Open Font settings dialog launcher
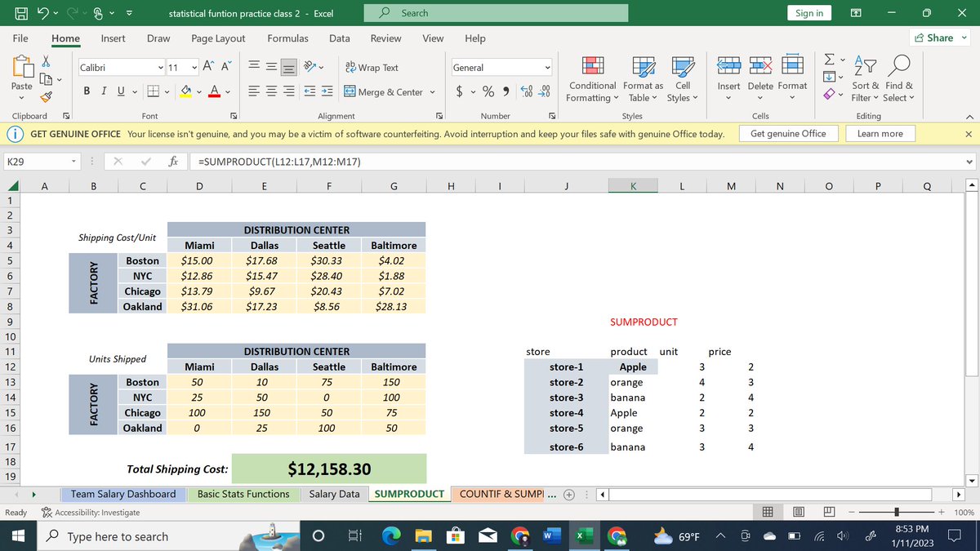Viewport: 980px width, 551px height. (233, 117)
